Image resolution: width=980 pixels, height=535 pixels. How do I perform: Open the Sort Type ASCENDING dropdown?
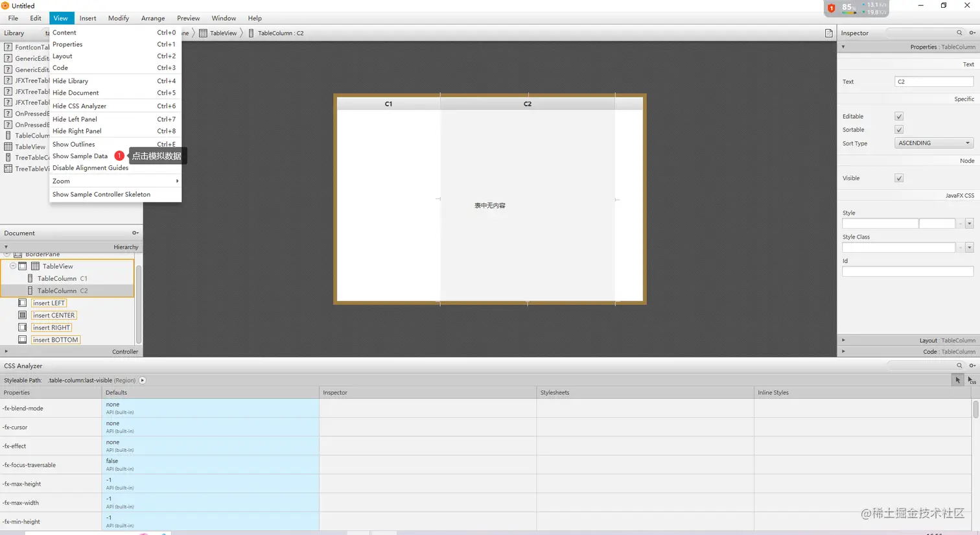[934, 143]
